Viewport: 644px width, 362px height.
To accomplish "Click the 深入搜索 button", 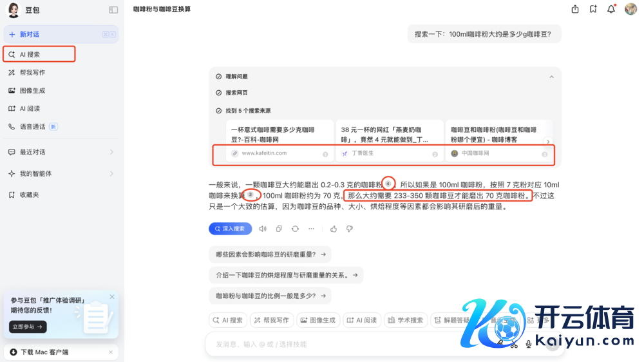I will [x=231, y=229].
